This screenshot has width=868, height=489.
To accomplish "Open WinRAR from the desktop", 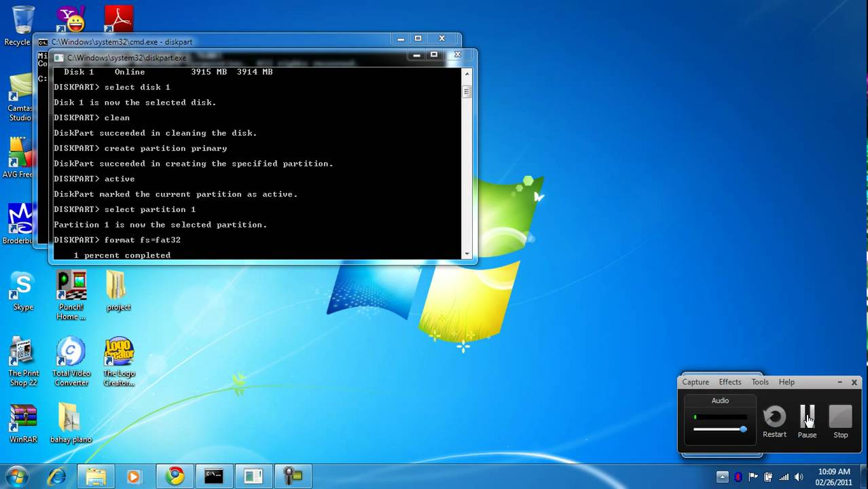I will [x=23, y=424].
